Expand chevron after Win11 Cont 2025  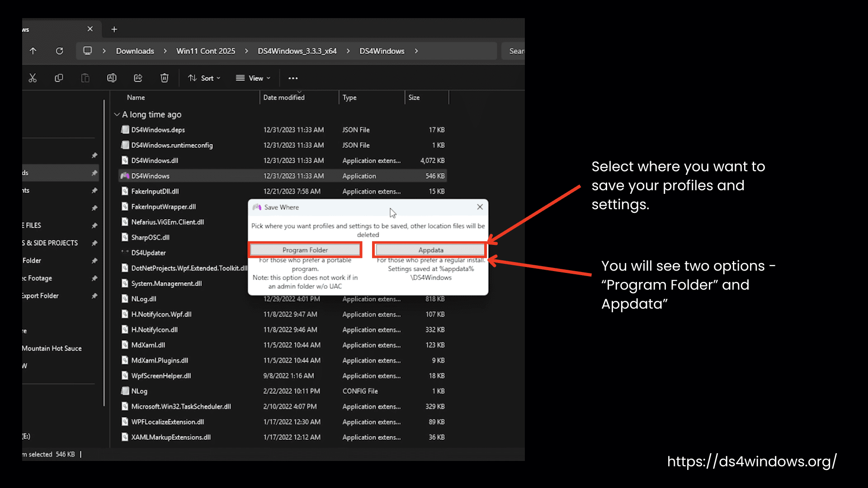[x=246, y=51]
